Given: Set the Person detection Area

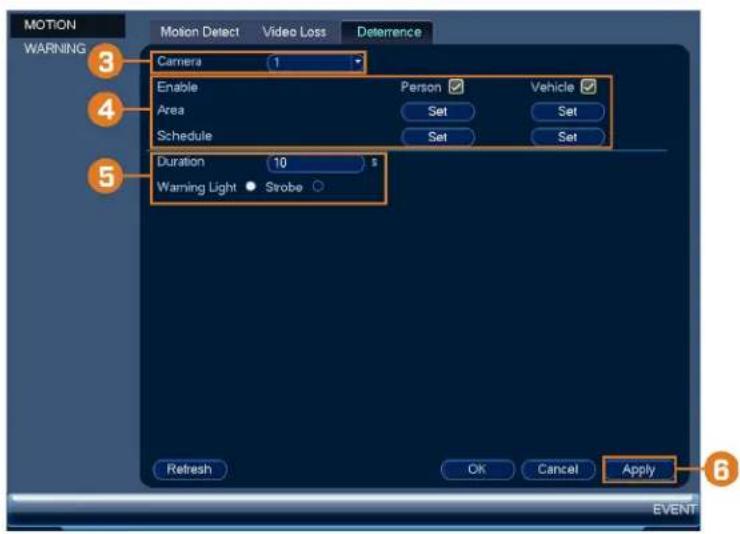Looking at the screenshot, I should [x=437, y=111].
